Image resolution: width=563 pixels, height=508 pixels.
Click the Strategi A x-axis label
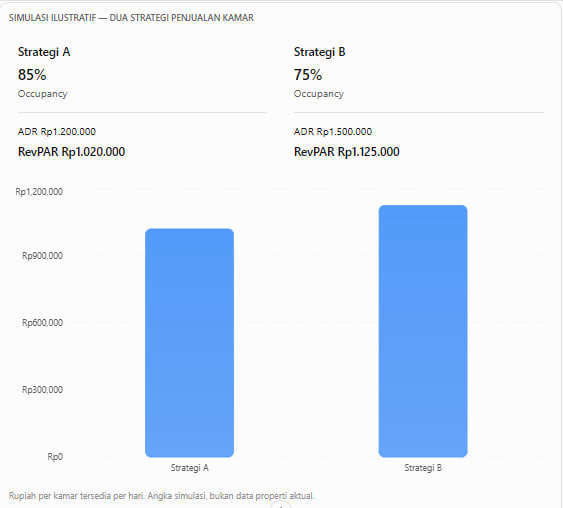point(189,468)
